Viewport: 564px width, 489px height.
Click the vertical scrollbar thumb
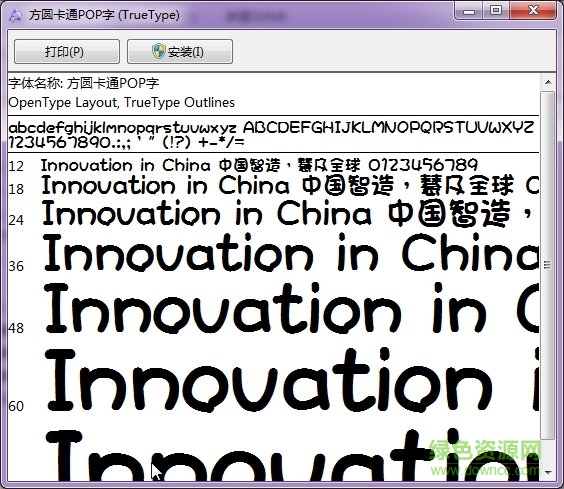pos(548,265)
